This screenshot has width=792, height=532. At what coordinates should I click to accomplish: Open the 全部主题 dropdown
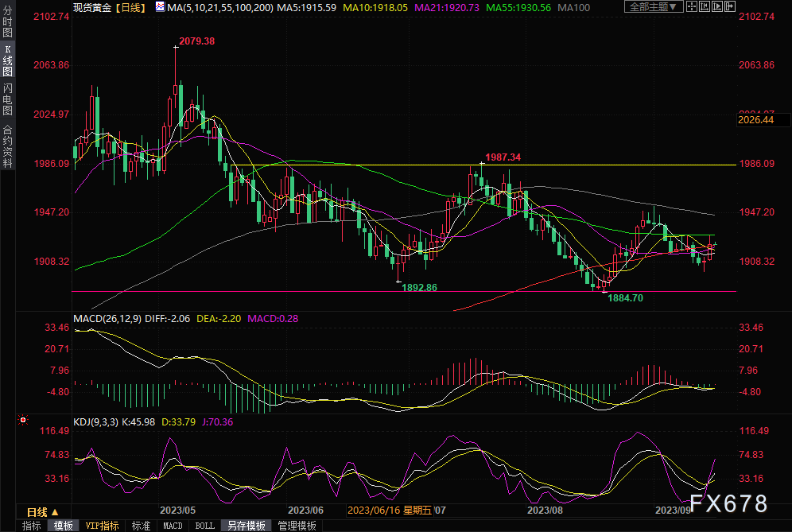pos(654,6)
